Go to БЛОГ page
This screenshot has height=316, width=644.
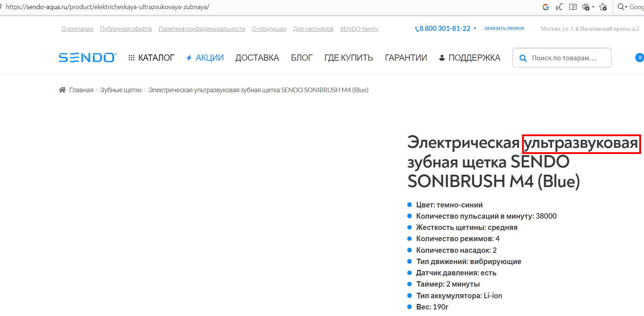tap(302, 58)
